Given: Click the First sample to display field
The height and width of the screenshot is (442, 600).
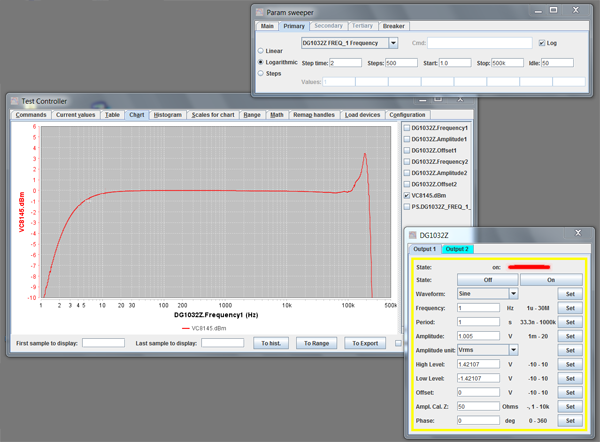Looking at the screenshot, I should (103, 343).
